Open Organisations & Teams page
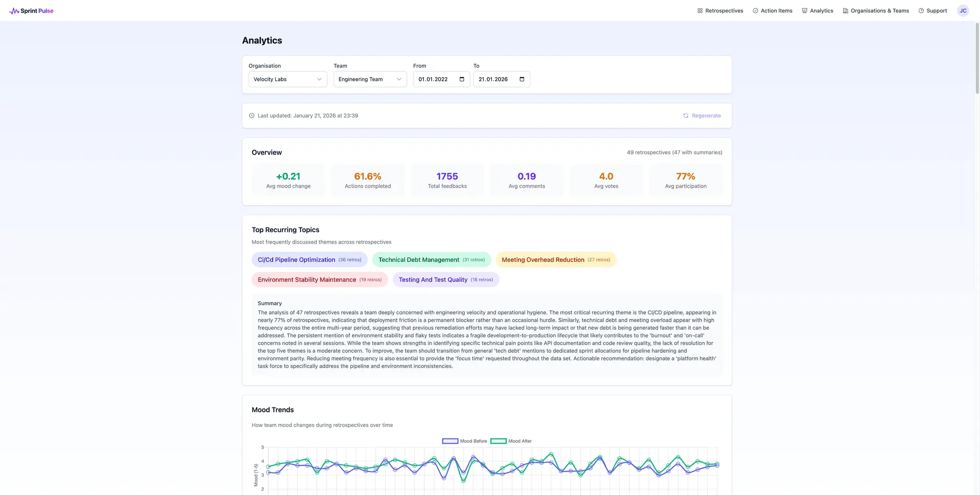The width and height of the screenshot is (980, 495). pos(876,11)
